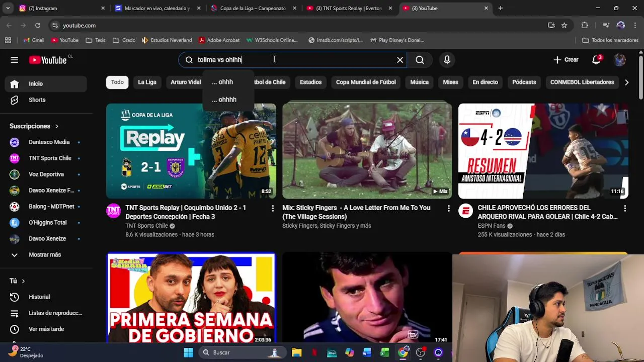Clear the search text with the X
Viewport: 644px width, 362px height.
click(x=400, y=60)
